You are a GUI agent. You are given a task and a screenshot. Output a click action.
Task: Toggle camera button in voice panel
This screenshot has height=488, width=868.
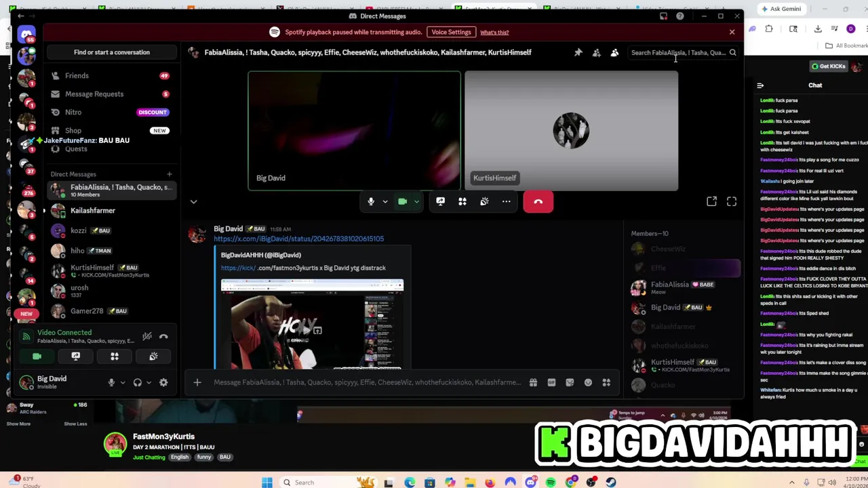pyautogui.click(x=37, y=357)
